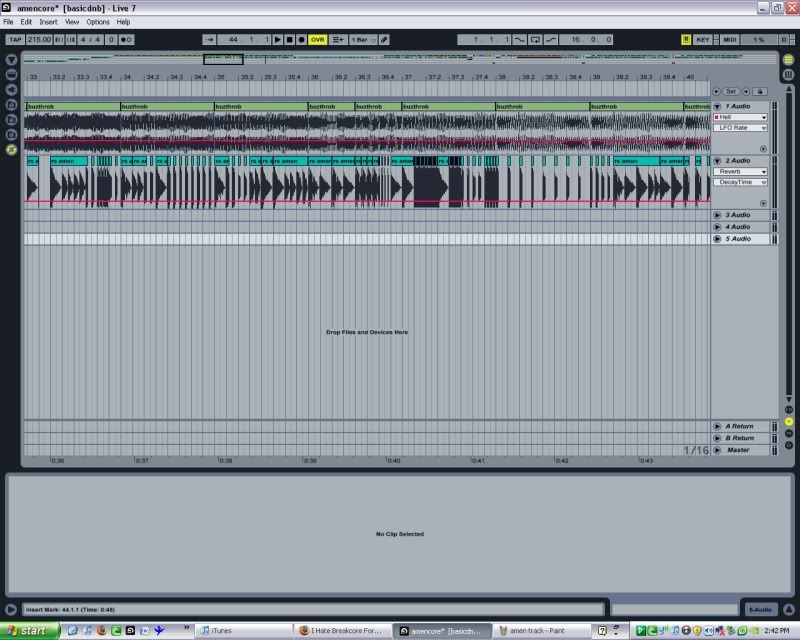Open the Options menu

97,22
